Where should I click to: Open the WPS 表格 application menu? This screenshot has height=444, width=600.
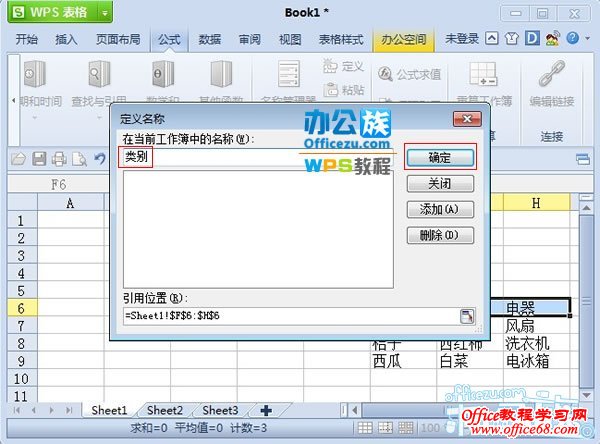click(52, 13)
